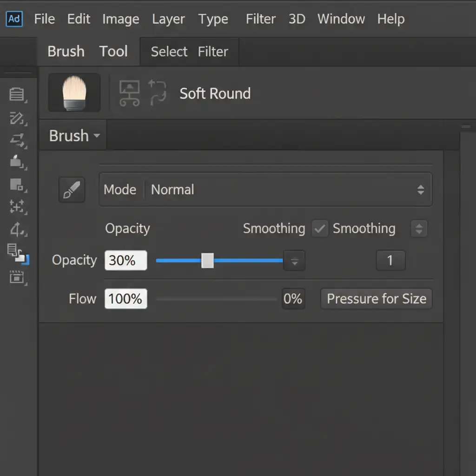Image resolution: width=476 pixels, height=476 pixels.
Task: Open the dropdown at end of Opacity slider
Action: coord(294,261)
